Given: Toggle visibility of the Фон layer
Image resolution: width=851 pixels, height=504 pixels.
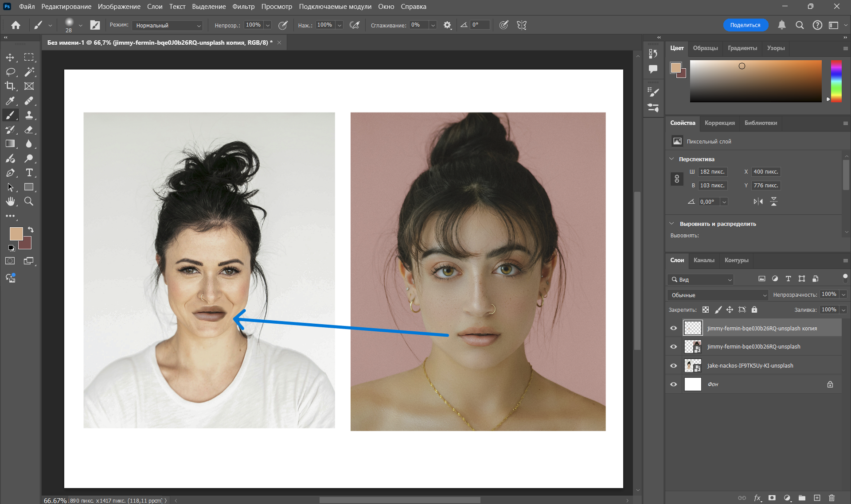Looking at the screenshot, I should (673, 384).
